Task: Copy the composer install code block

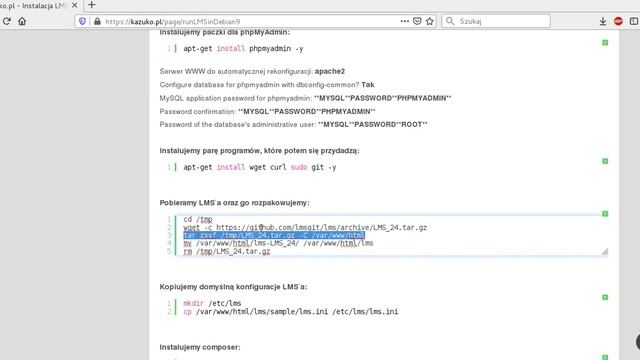Action: pos(605,357)
